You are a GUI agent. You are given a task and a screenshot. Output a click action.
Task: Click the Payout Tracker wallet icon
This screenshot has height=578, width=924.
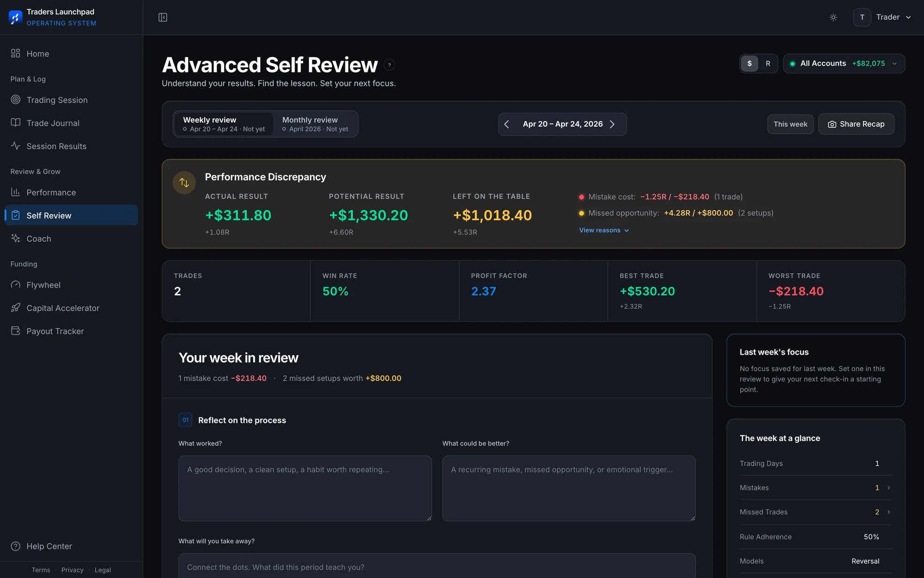pyautogui.click(x=16, y=331)
